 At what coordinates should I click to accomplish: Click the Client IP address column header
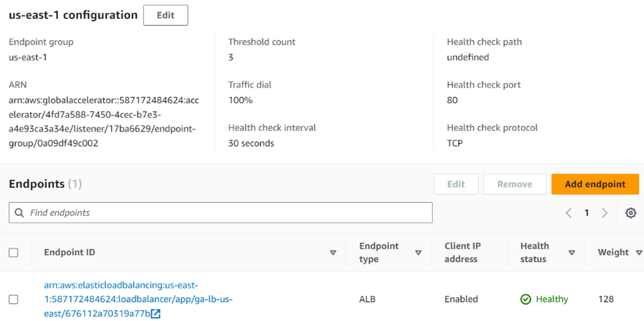(462, 252)
